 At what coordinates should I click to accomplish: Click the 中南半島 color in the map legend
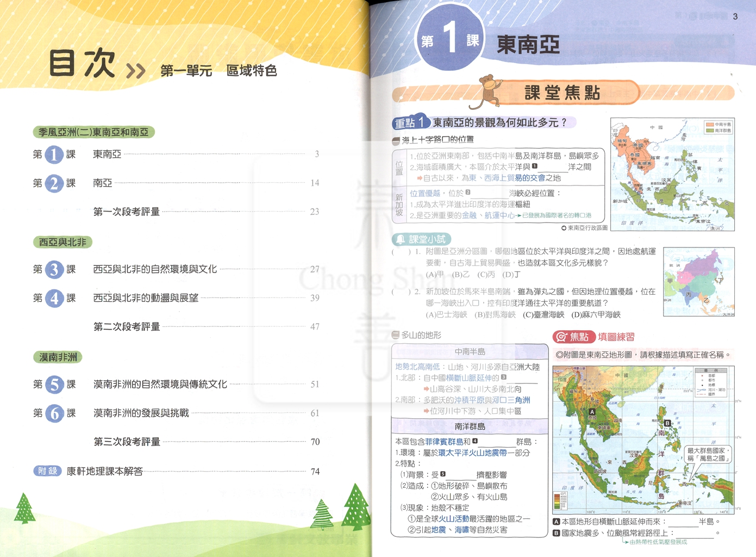point(709,125)
